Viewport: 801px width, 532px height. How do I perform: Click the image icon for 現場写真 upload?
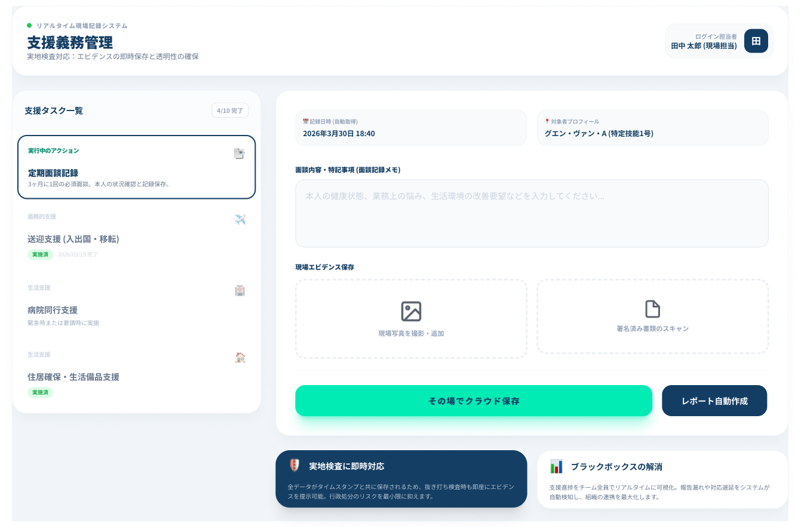coord(411,311)
